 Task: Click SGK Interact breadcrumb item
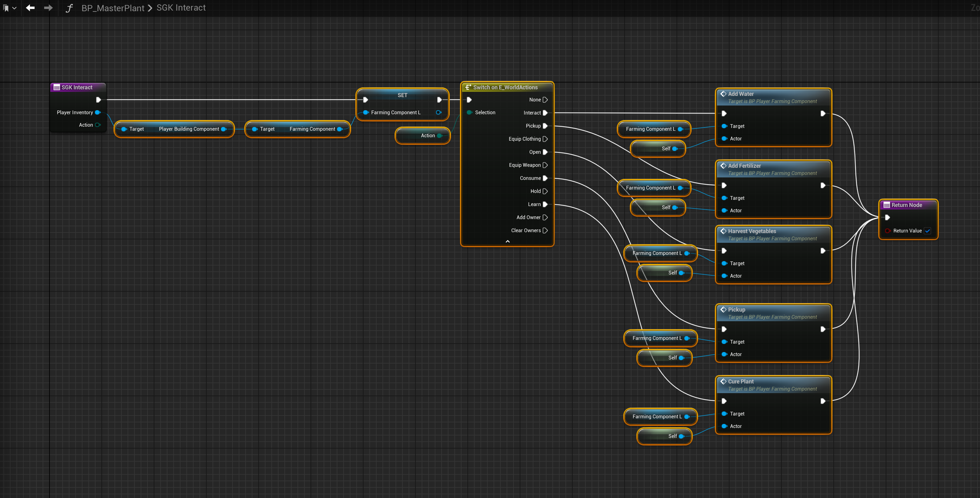pyautogui.click(x=181, y=7)
